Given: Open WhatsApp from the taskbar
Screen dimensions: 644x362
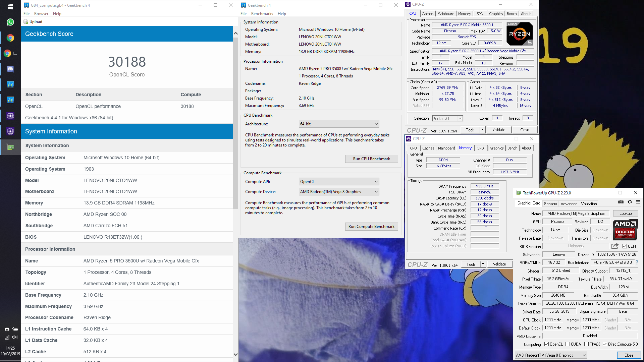Looking at the screenshot, I should coord(10,22).
